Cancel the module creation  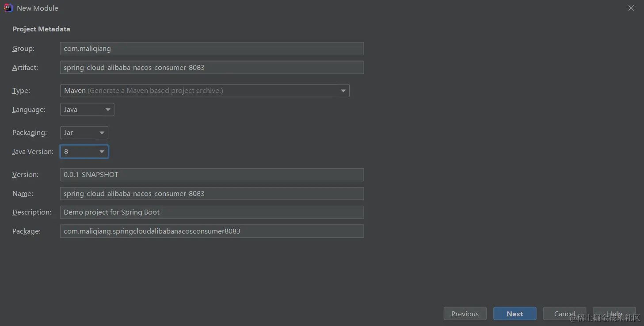tap(564, 314)
